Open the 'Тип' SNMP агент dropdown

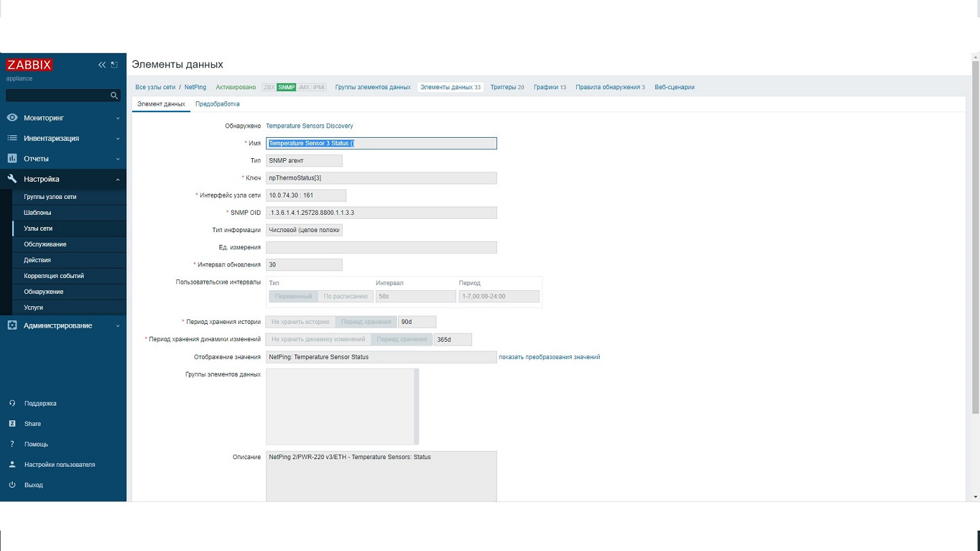[304, 161]
